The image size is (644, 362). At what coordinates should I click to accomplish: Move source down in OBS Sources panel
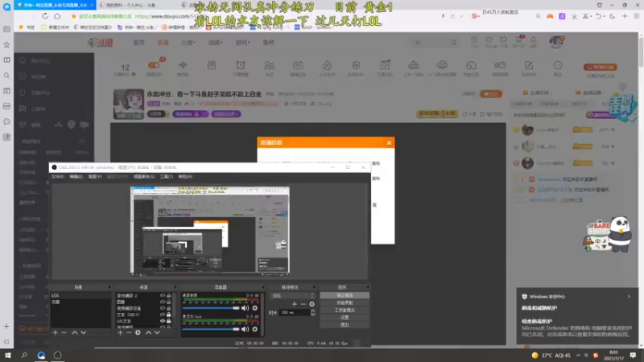(x=157, y=332)
